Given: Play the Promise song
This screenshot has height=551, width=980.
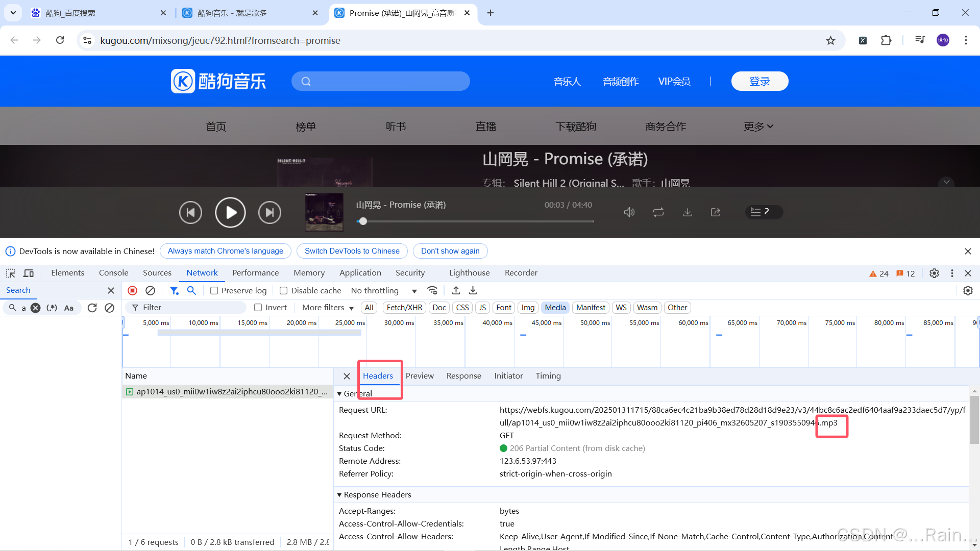Looking at the screenshot, I should coord(230,212).
